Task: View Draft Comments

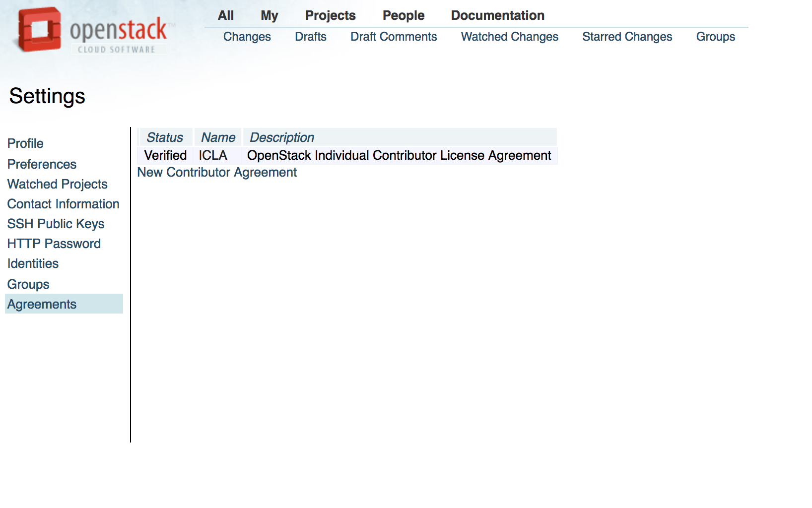Action: tap(394, 37)
